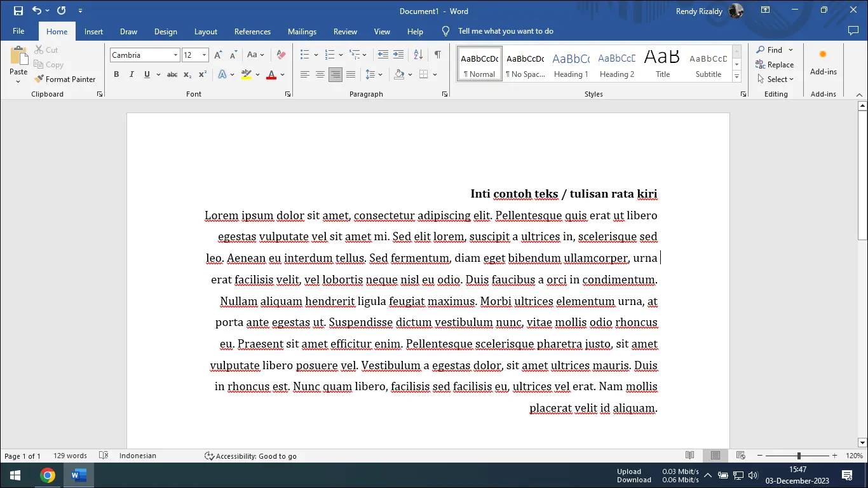868x488 pixels.
Task: Apply italic formatting
Action: pyautogui.click(x=132, y=74)
